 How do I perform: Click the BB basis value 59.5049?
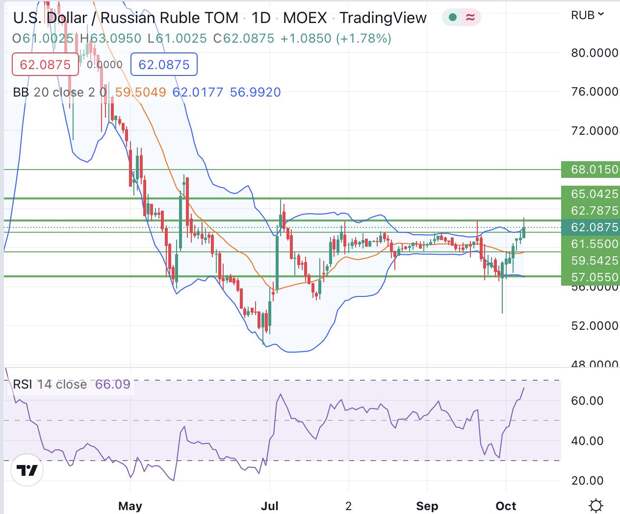[x=140, y=92]
